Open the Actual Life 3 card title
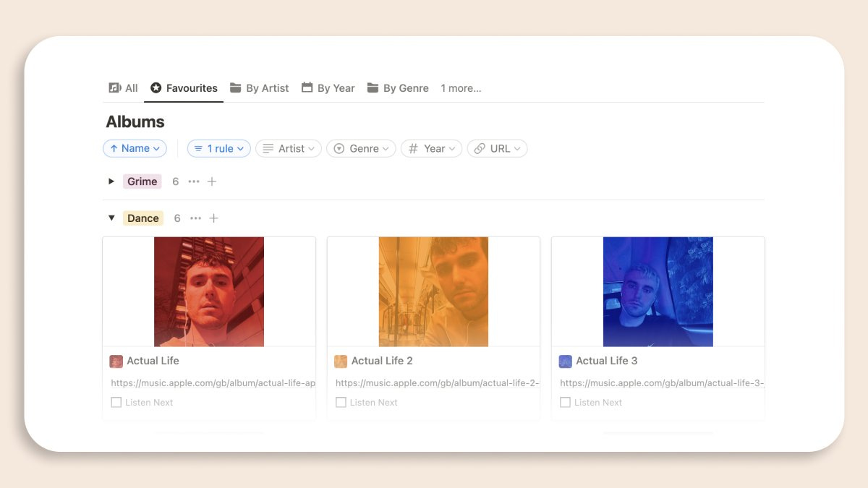 607,361
